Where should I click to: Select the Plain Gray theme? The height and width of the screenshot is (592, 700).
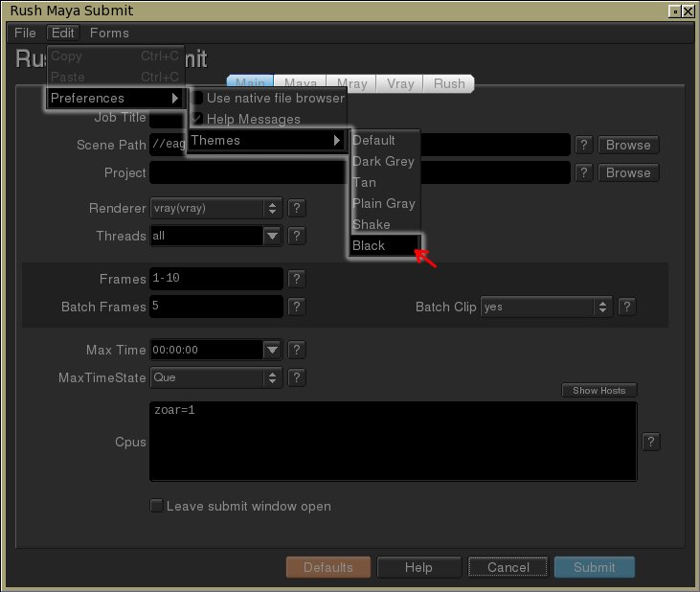(385, 204)
